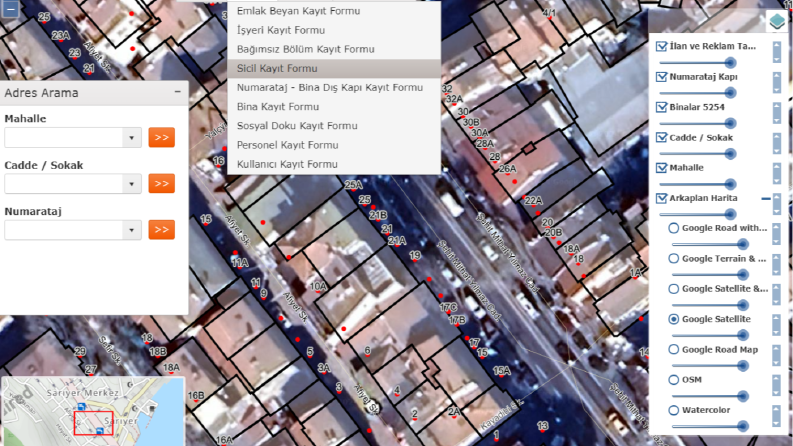Hide the Binalar 5254 layer

661,107
